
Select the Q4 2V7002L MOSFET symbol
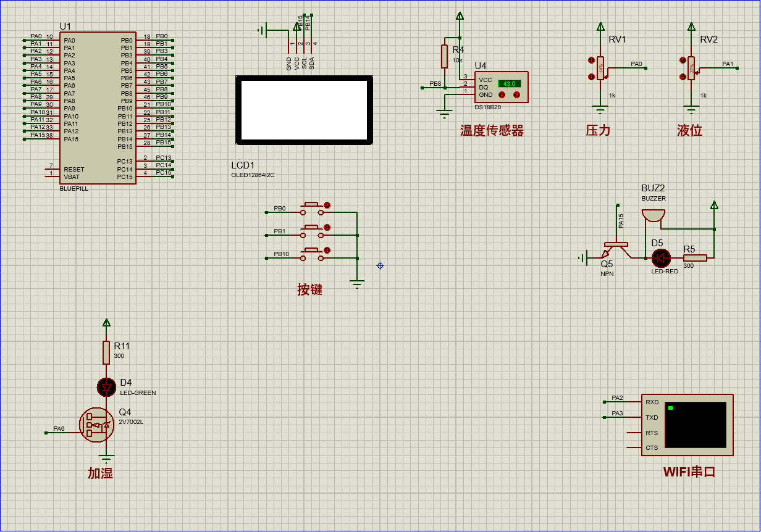point(97,425)
